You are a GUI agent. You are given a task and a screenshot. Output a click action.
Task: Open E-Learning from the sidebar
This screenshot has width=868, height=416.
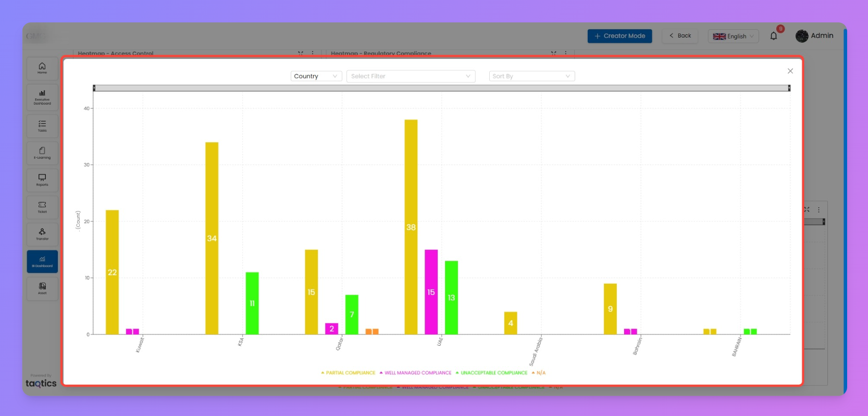(x=42, y=153)
